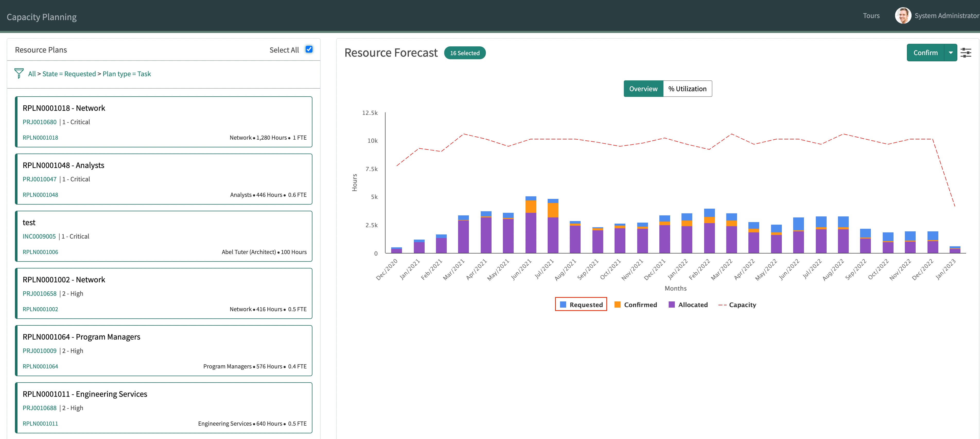Click the 16 Selected badge
The width and height of the screenshot is (980, 439).
tap(465, 53)
